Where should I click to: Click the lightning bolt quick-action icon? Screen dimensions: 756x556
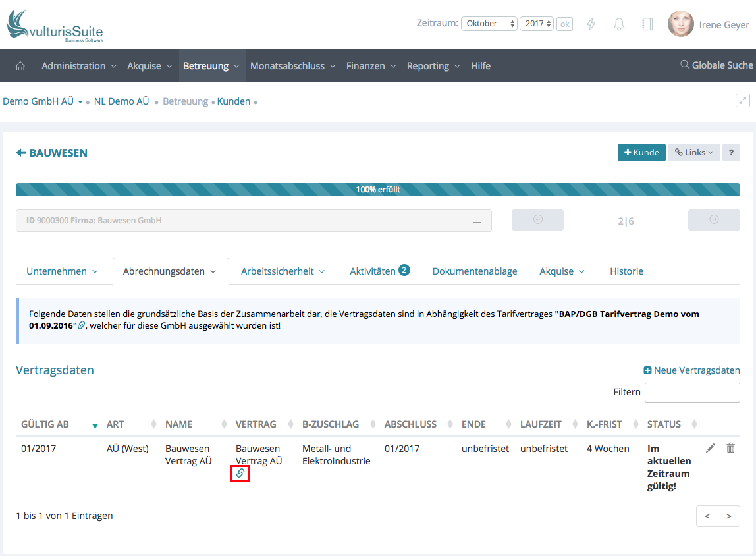coord(591,24)
